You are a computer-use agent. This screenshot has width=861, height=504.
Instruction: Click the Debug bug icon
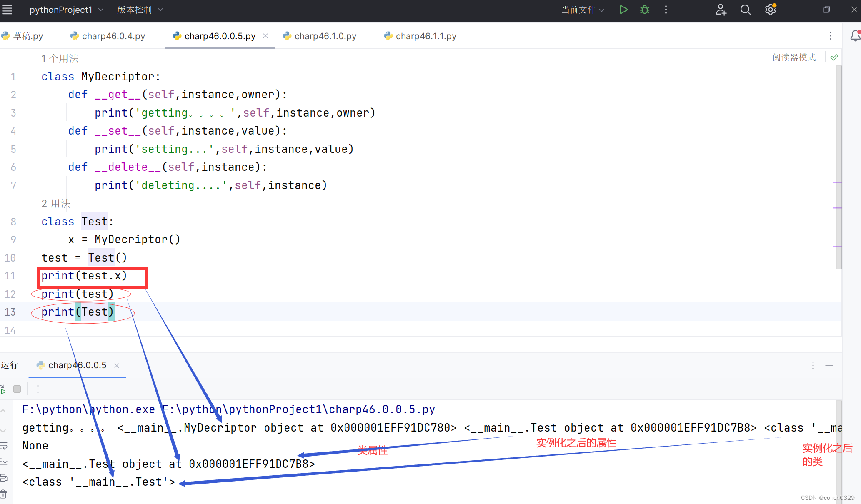tap(645, 10)
